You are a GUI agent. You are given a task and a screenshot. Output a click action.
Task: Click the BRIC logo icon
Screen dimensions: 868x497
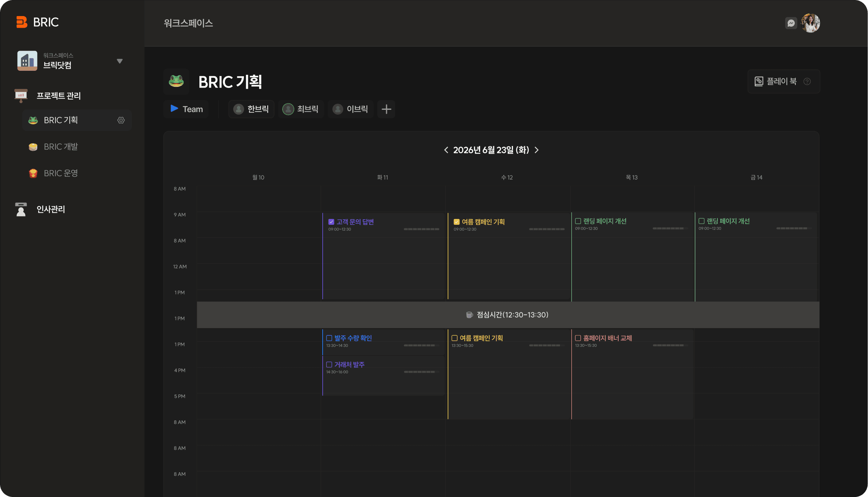tap(22, 22)
